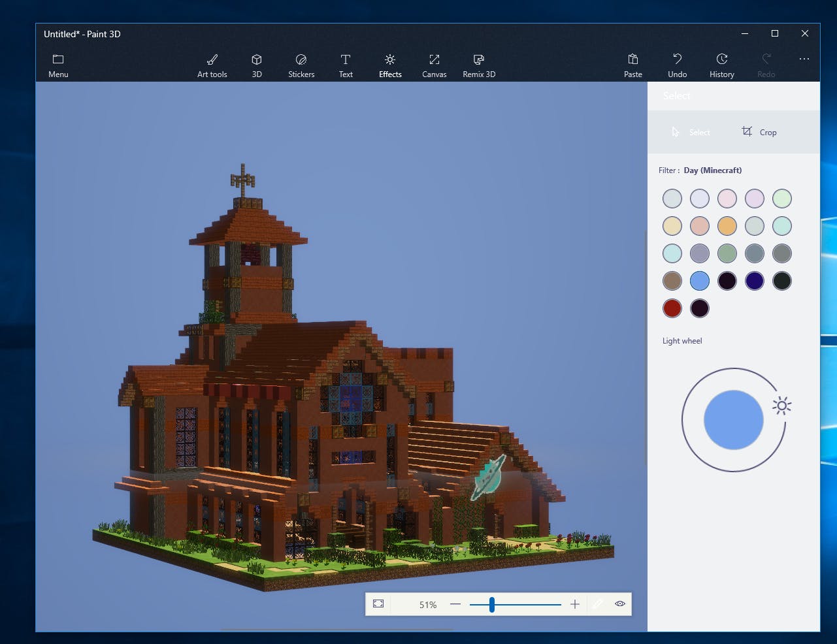The width and height of the screenshot is (837, 644).
Task: Pick the blackish-green filter swatch
Action: (x=782, y=281)
